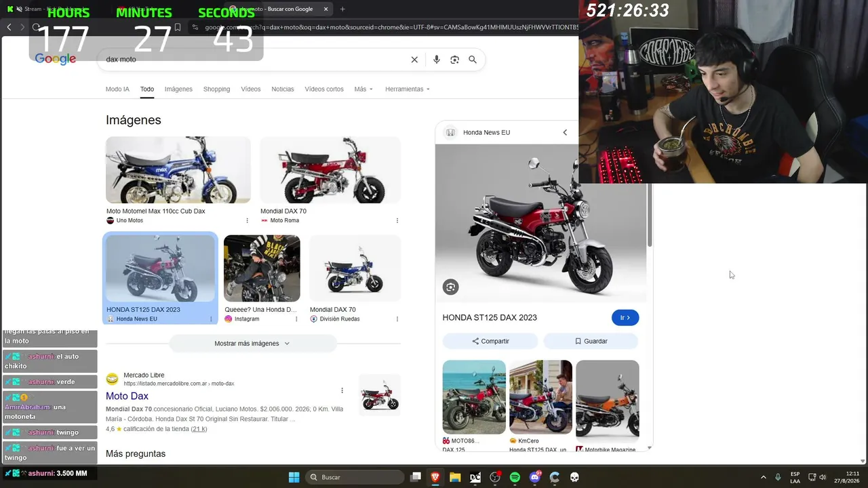Select the Todo results tab

[147, 89]
